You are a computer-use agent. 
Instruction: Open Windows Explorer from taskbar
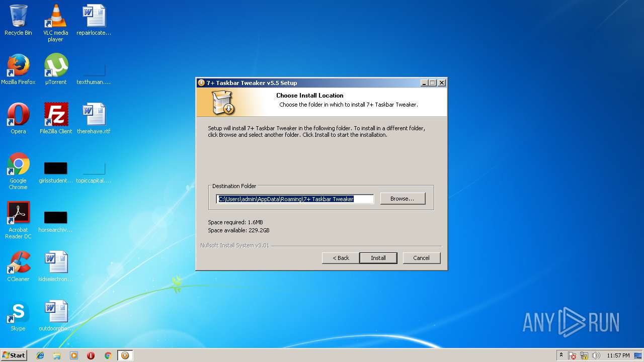coord(57,355)
